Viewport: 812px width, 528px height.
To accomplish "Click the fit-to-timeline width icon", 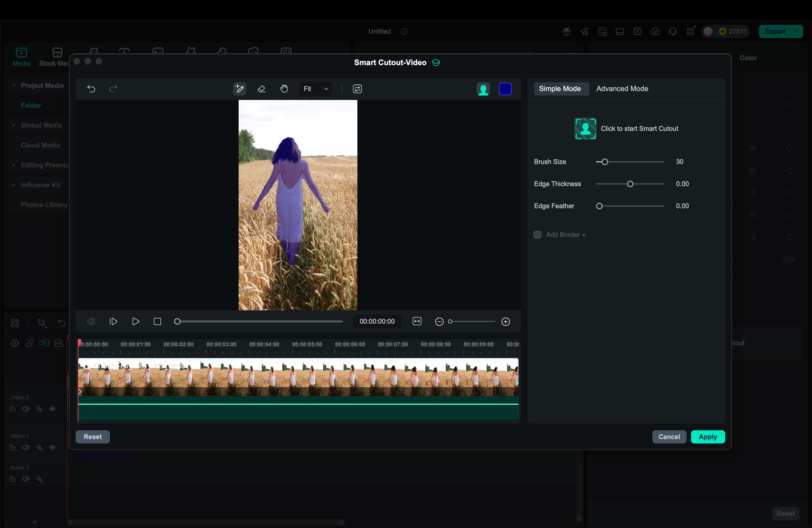I will click(417, 321).
